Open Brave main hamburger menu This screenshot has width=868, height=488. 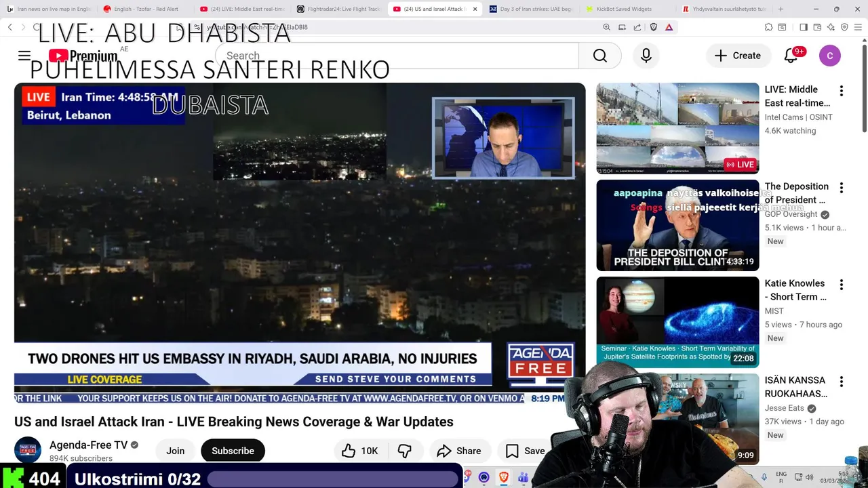858,27
